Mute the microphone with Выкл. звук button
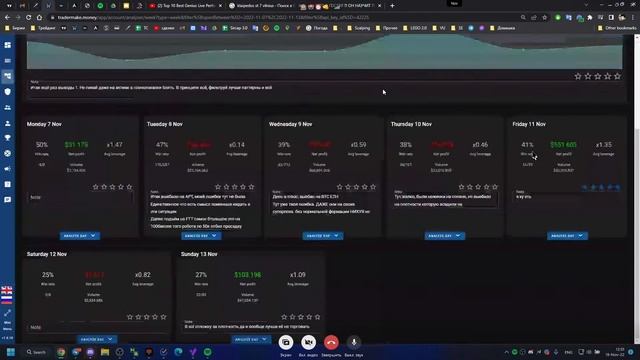The height and width of the screenshot is (360, 640). tap(354, 342)
